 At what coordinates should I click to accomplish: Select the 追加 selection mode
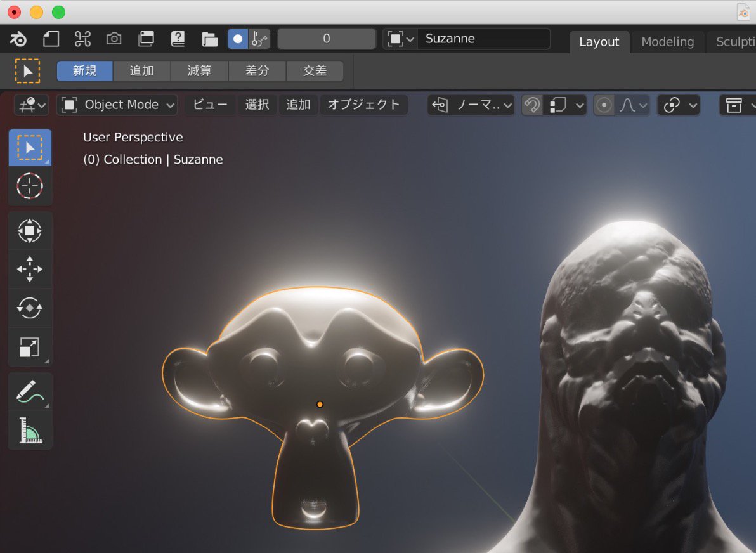point(142,71)
